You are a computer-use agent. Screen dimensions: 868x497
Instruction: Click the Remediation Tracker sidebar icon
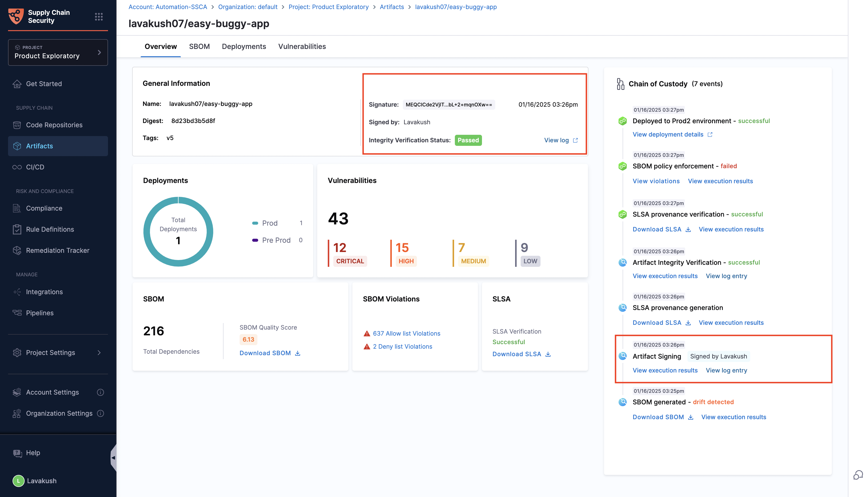pyautogui.click(x=17, y=250)
